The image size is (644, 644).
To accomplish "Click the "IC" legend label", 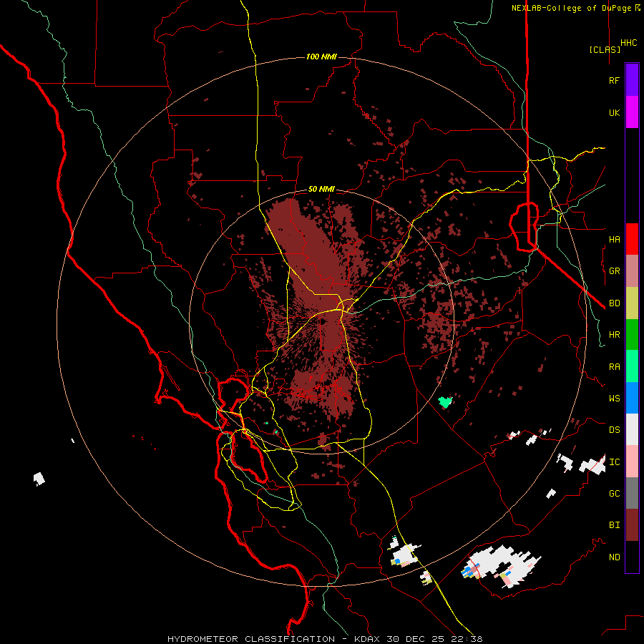I will click(615, 462).
